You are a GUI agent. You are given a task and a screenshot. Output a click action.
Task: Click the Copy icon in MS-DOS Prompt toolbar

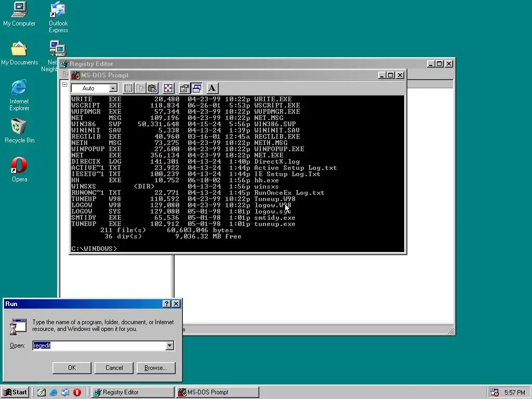[140, 88]
